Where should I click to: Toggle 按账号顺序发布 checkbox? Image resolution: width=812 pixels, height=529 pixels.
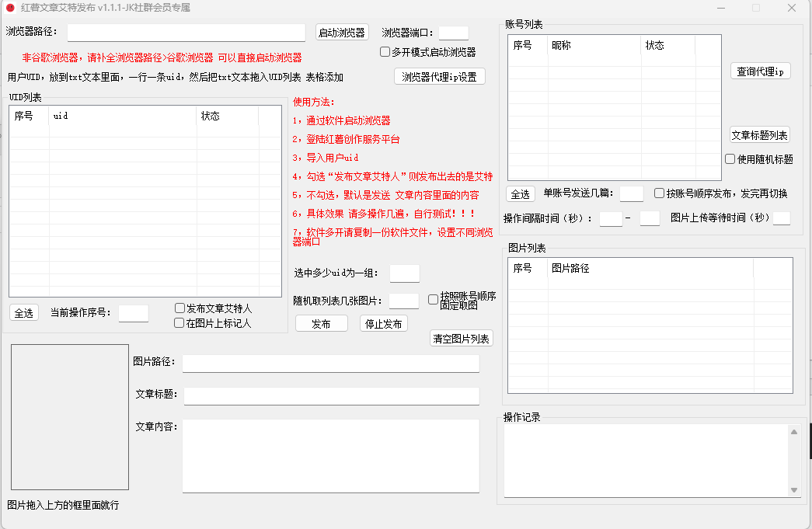pyautogui.click(x=659, y=193)
